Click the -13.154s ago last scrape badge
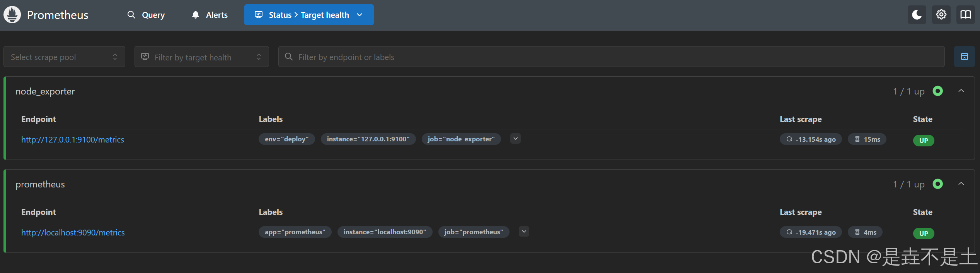 click(811, 139)
